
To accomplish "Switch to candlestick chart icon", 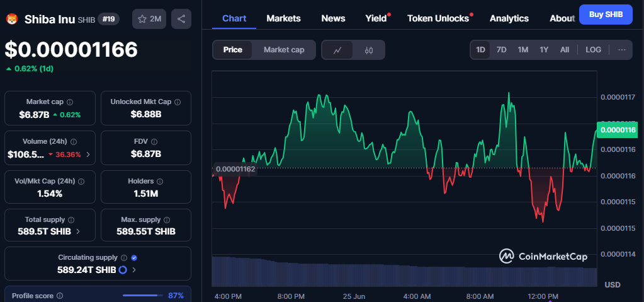I will (x=368, y=50).
